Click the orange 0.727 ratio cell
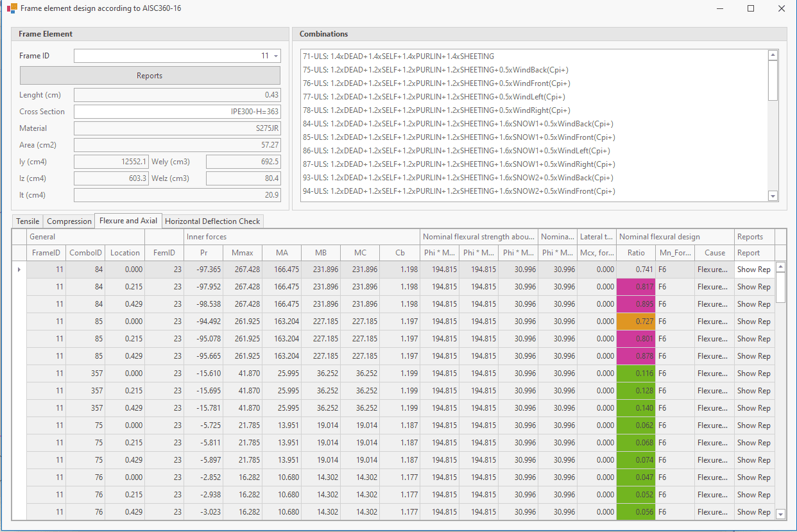Image resolution: width=797 pixels, height=532 pixels. [635, 322]
